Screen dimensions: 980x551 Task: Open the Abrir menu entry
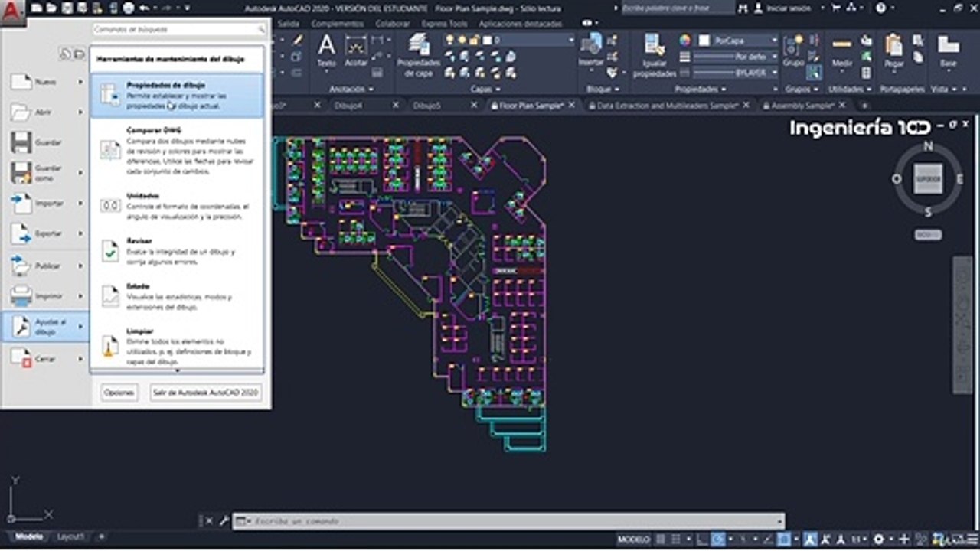45,112
